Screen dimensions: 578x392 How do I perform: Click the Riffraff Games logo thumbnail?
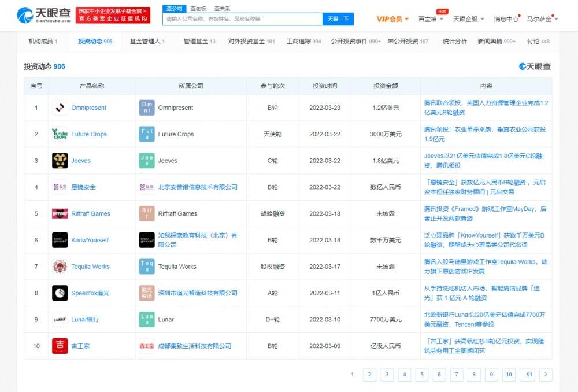pyautogui.click(x=60, y=213)
